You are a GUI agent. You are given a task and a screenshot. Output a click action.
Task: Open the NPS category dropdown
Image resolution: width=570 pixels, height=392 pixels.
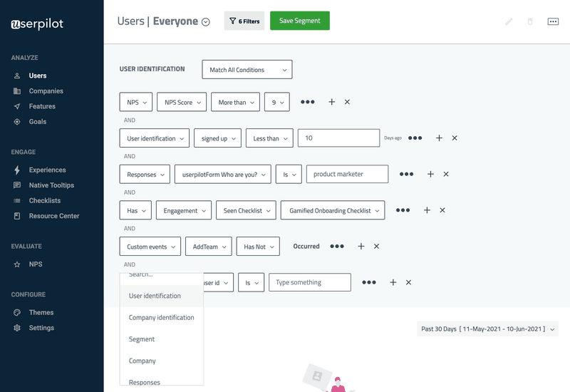pyautogui.click(x=136, y=102)
